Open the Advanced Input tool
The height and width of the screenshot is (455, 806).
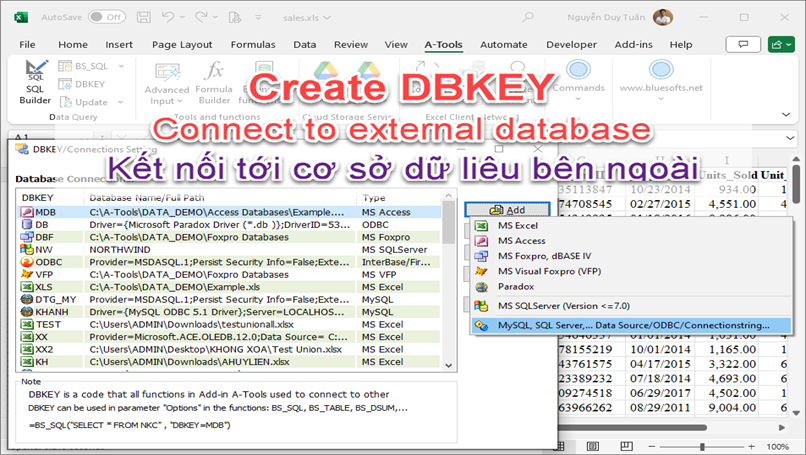pos(167,83)
